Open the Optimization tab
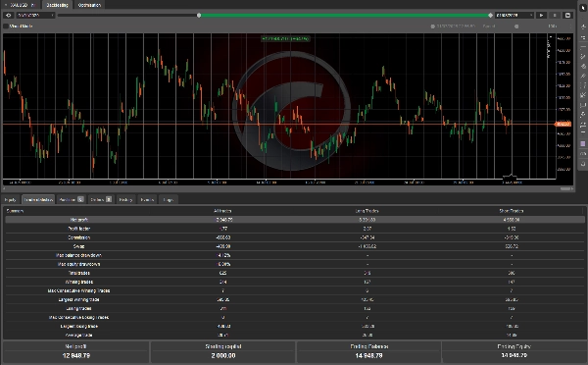588x365 pixels. coord(89,5)
